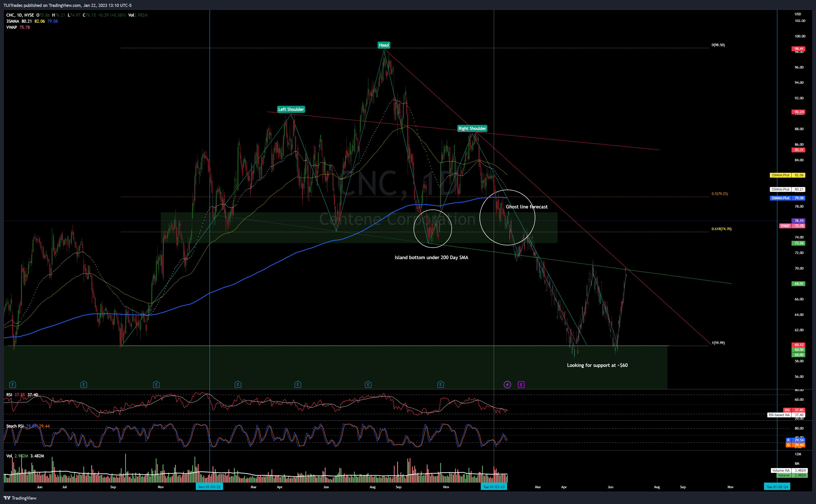Select the Head pattern label
816x504 pixels.
(384, 45)
